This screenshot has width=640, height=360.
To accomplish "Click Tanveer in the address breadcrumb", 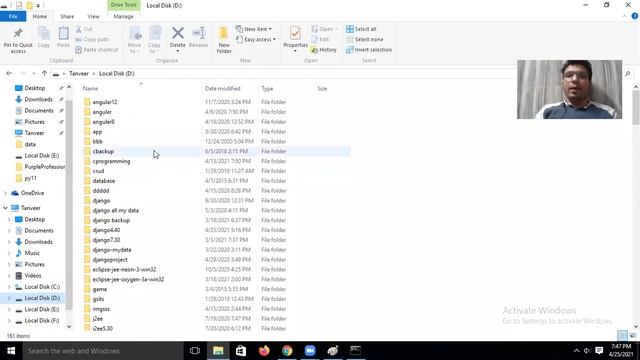I will 79,73.
